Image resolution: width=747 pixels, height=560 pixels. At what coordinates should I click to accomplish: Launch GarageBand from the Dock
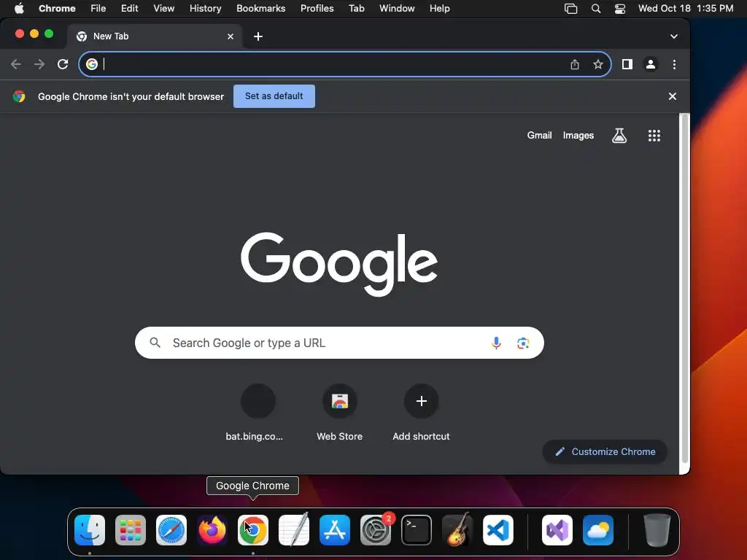(457, 530)
